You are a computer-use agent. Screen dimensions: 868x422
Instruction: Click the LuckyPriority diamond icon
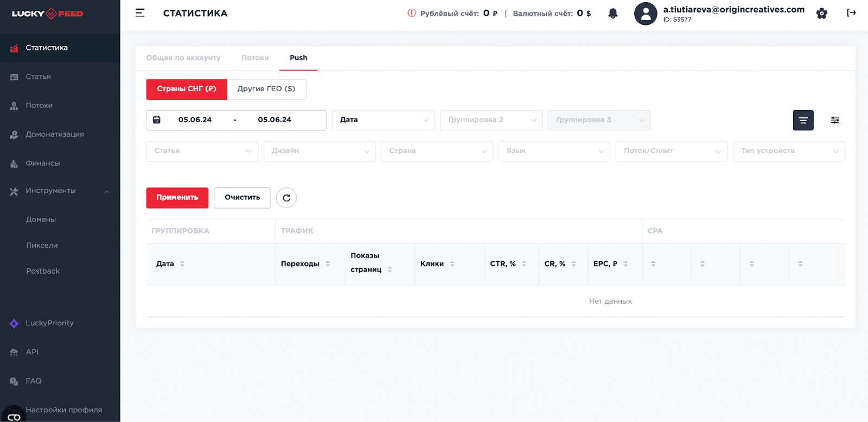click(14, 324)
